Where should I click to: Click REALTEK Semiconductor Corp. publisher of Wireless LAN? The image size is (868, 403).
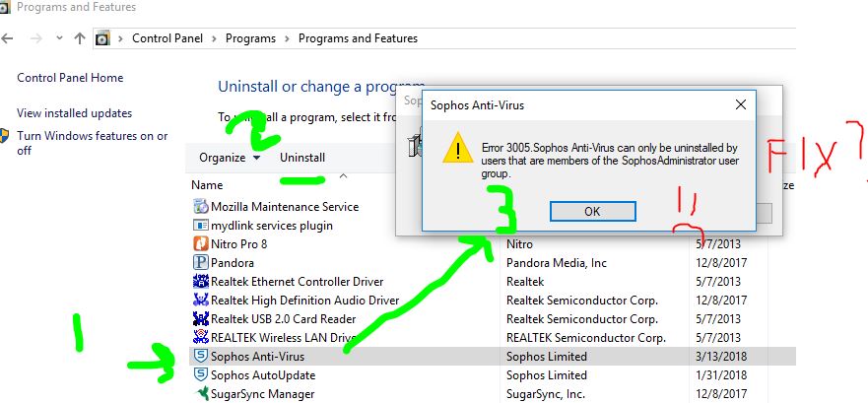tap(585, 338)
